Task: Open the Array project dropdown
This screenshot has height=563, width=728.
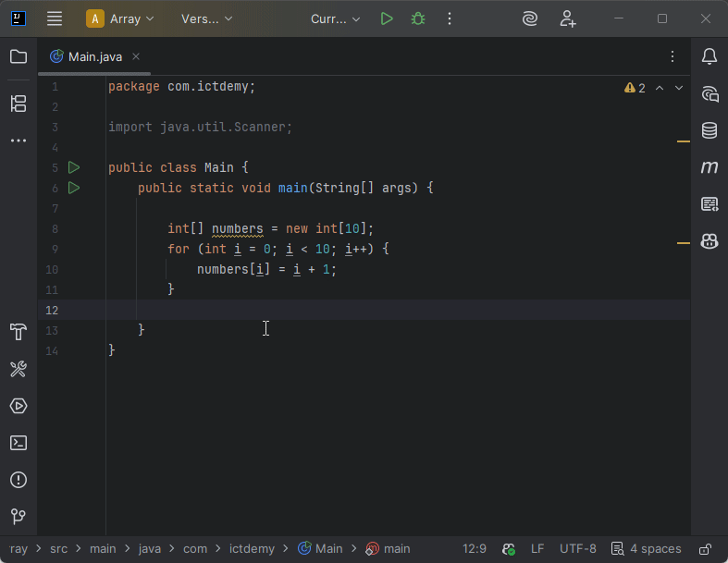Action: coord(120,18)
